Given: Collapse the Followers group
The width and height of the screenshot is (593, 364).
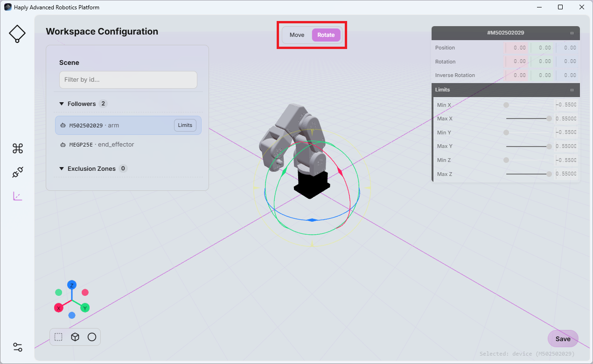Looking at the screenshot, I should [x=62, y=104].
